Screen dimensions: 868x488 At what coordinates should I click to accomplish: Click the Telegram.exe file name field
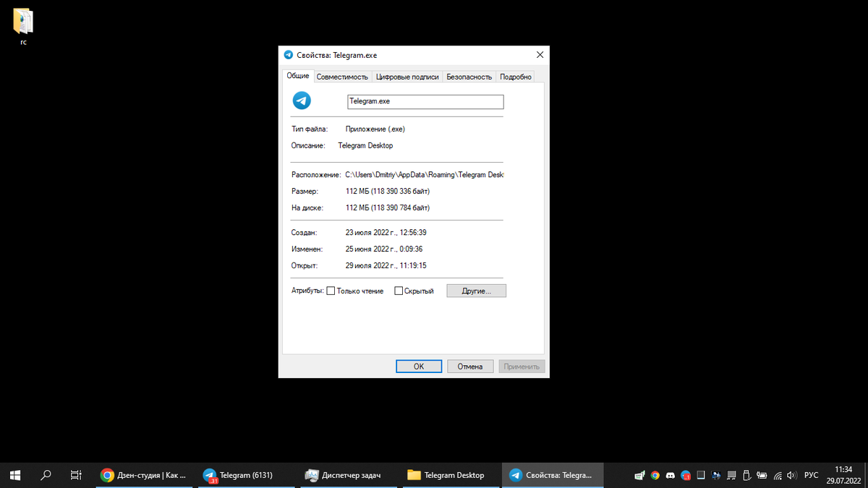(x=425, y=102)
